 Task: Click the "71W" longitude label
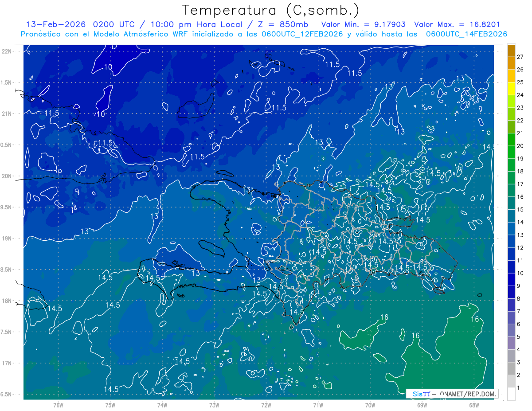[318, 405]
